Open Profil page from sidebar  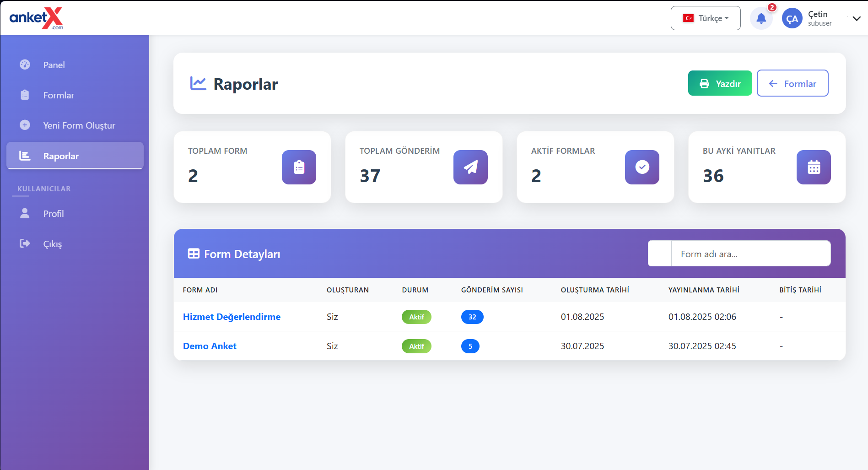click(54, 214)
